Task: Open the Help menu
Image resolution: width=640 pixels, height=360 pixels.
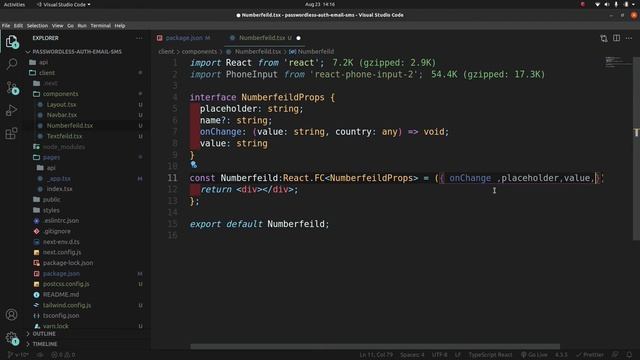Action: pos(120,26)
